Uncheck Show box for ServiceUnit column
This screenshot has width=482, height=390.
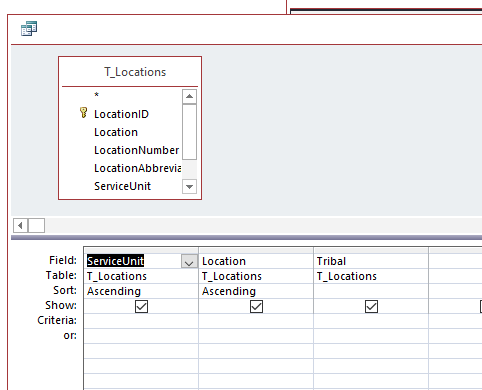pyautogui.click(x=141, y=306)
